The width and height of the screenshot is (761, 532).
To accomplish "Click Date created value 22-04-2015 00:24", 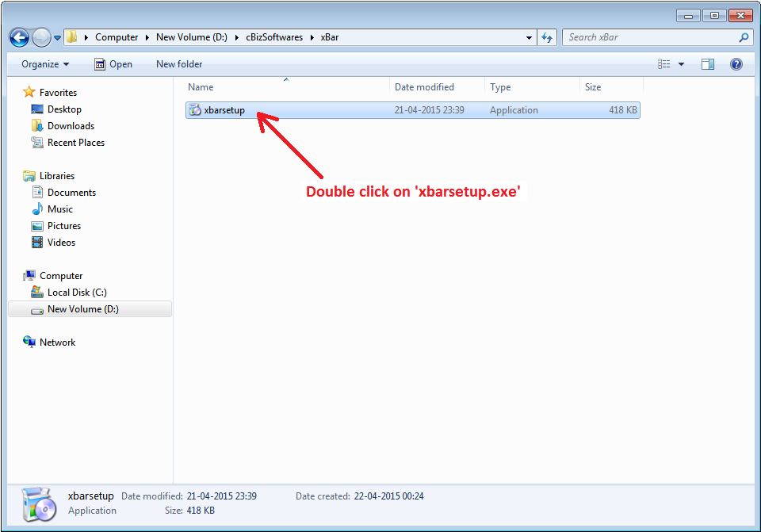I will point(388,496).
